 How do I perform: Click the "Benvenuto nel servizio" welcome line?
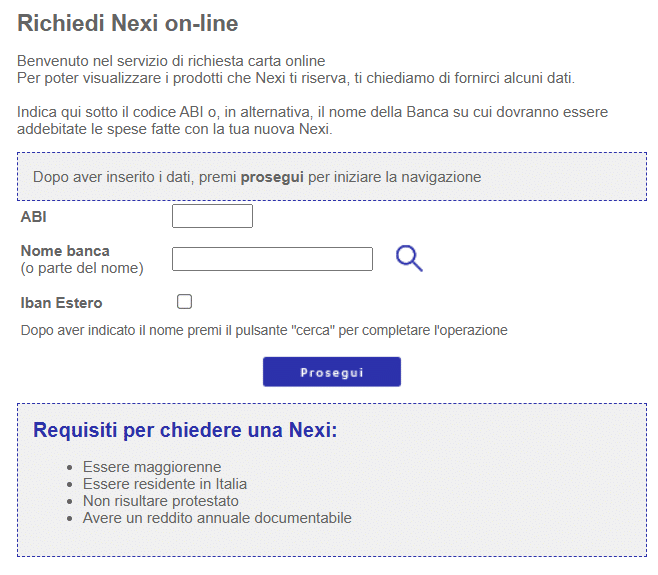click(x=171, y=61)
